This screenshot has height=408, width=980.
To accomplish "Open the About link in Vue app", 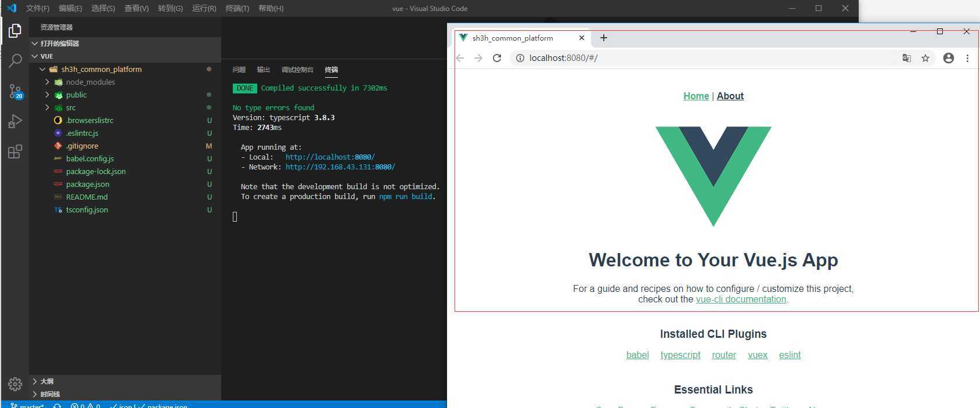I will point(730,96).
